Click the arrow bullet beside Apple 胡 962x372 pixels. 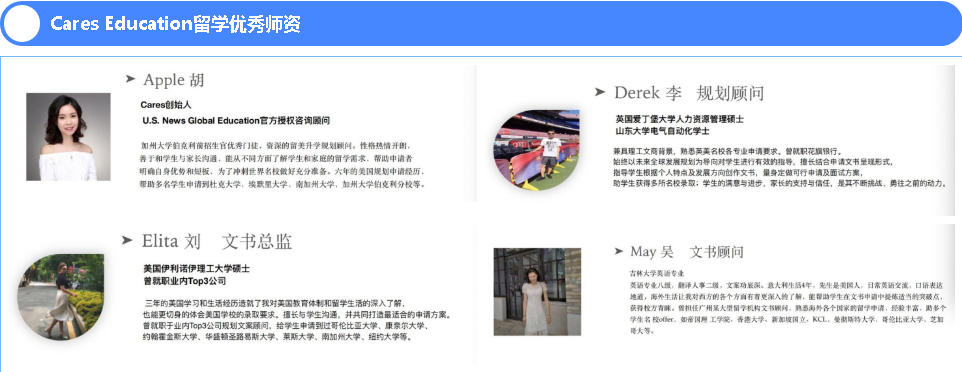(x=130, y=78)
